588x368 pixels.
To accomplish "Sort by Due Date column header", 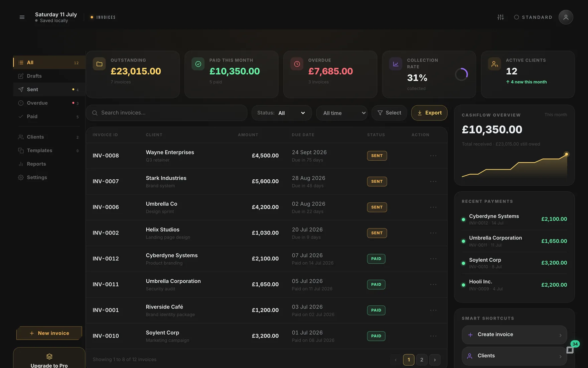I will (303, 135).
